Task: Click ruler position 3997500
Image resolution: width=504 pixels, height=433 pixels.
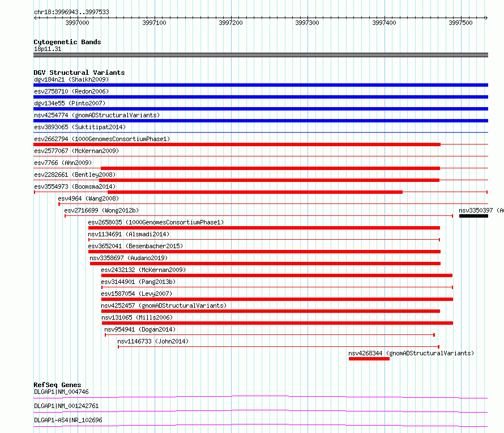Action: point(460,23)
